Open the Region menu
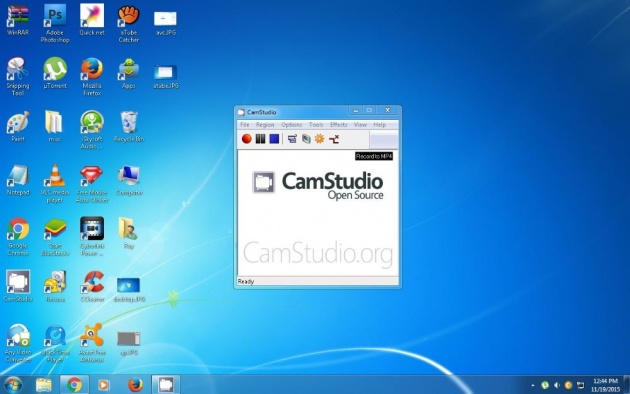 [265, 125]
